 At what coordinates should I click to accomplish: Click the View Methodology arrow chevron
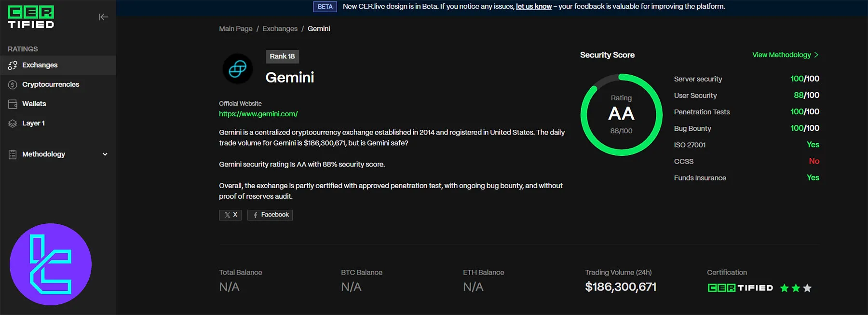click(x=816, y=55)
